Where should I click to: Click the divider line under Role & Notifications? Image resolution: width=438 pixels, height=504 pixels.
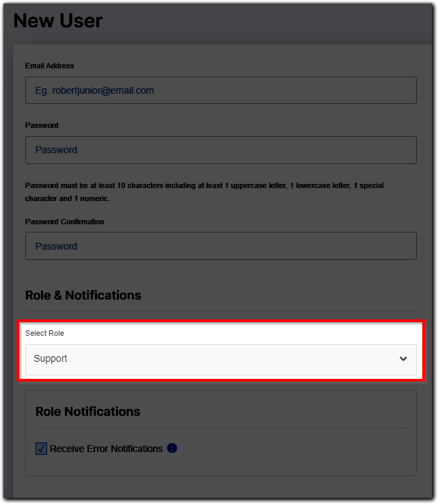tap(221, 313)
